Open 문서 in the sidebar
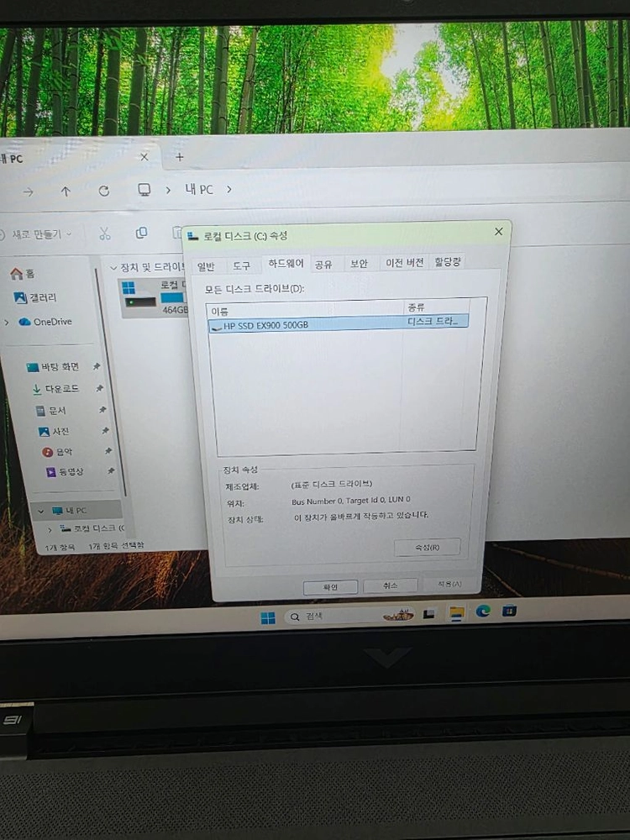Image resolution: width=630 pixels, height=840 pixels. pos(51,411)
